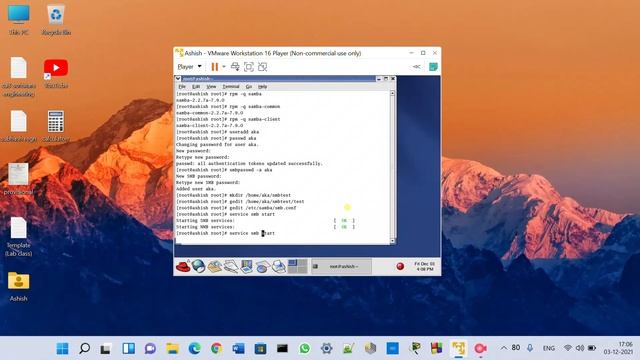Open the File menu in the terminal
640x360 pixels.
(x=182, y=87)
